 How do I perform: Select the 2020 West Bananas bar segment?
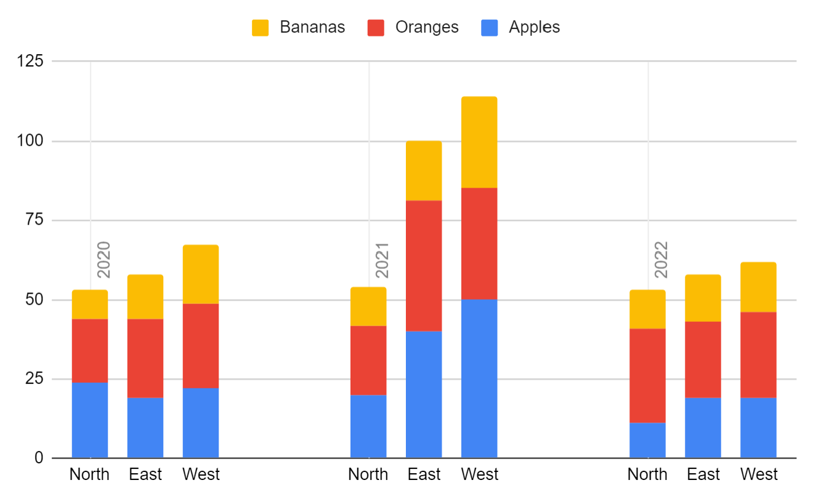pyautogui.click(x=201, y=274)
